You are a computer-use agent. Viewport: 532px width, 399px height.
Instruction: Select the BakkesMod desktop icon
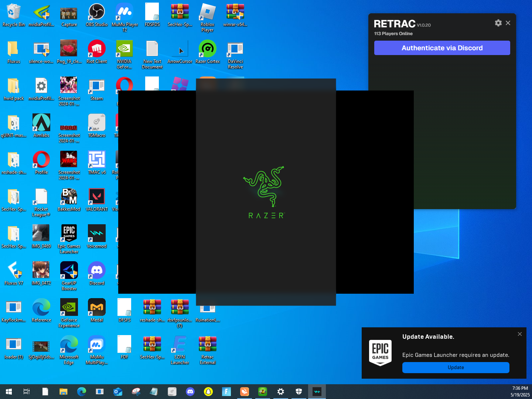pos(69,200)
